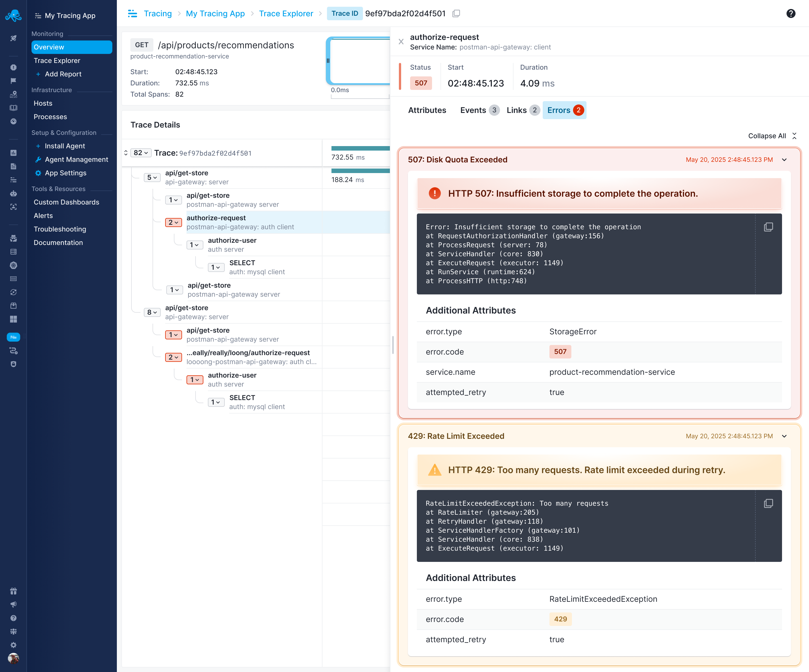Click the up-down sort arrows beside Trace

pos(126,153)
